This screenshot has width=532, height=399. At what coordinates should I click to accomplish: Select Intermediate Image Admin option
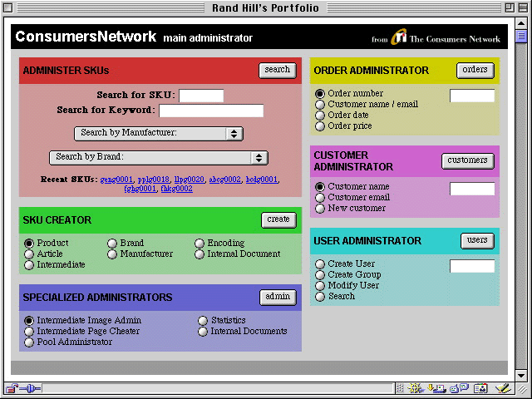tap(29, 321)
